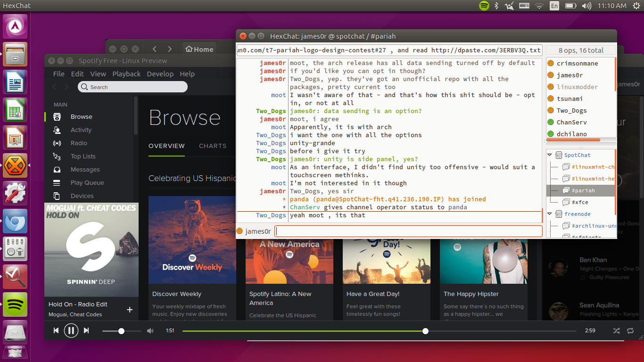Select ChanServ in HexChat user list
This screenshot has height=362, width=644.
[571, 122]
